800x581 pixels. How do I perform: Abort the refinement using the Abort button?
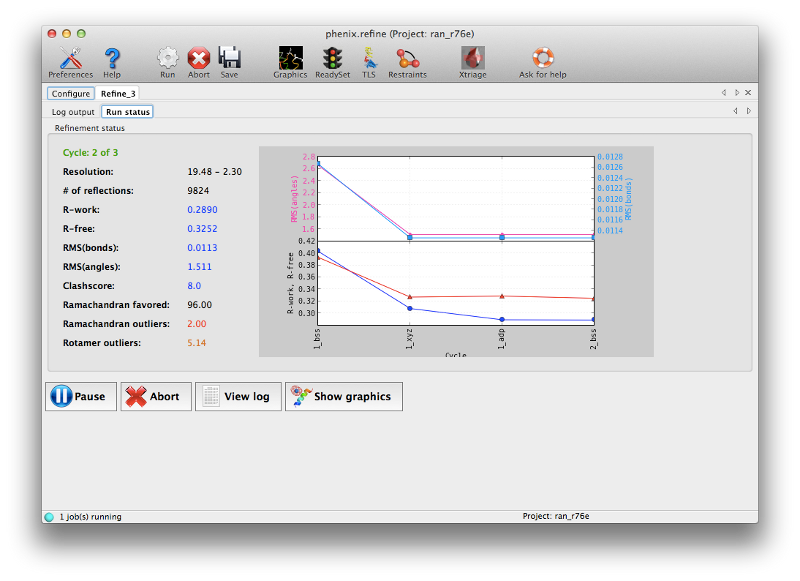coord(155,396)
